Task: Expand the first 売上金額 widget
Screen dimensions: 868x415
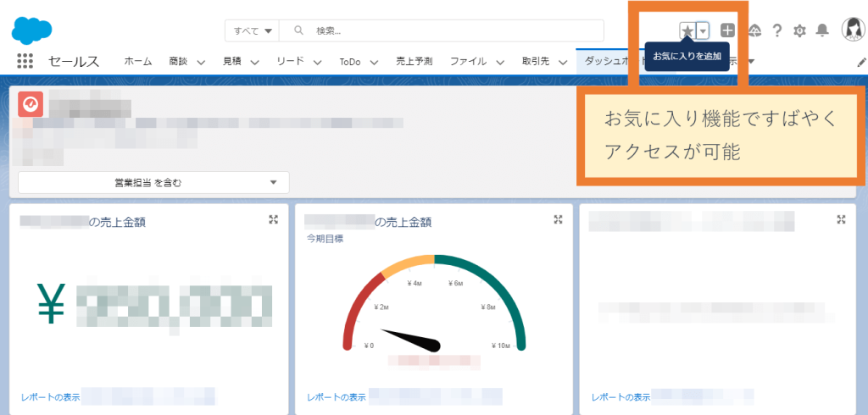Action: coord(273,219)
